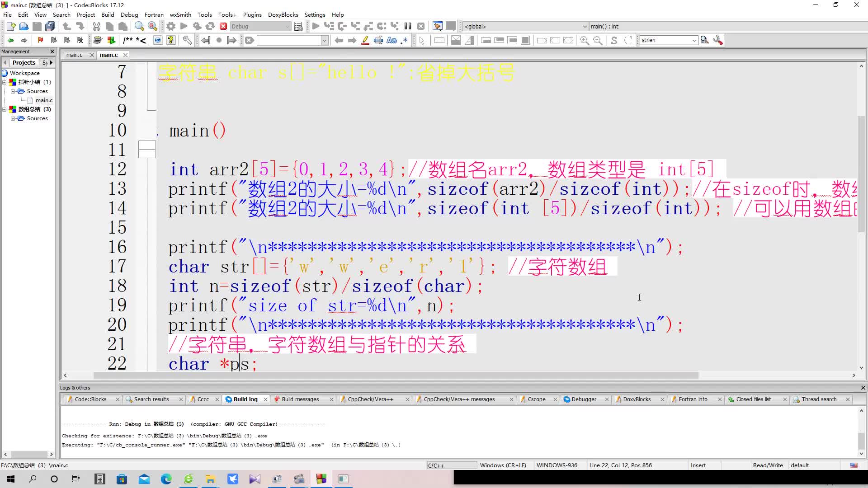Click the incremental search input field
The width and height of the screenshot is (868, 488).
pyautogui.click(x=289, y=40)
